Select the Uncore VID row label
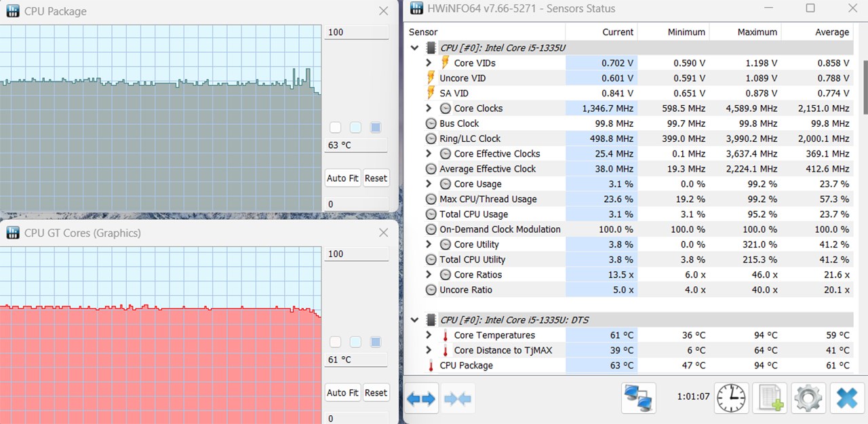The image size is (868, 424). pyautogui.click(x=462, y=78)
